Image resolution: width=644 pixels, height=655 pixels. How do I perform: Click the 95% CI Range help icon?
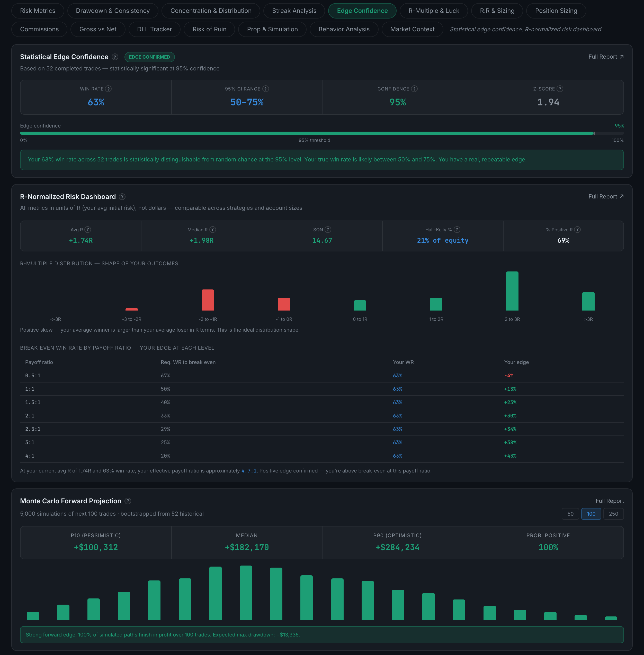click(265, 89)
